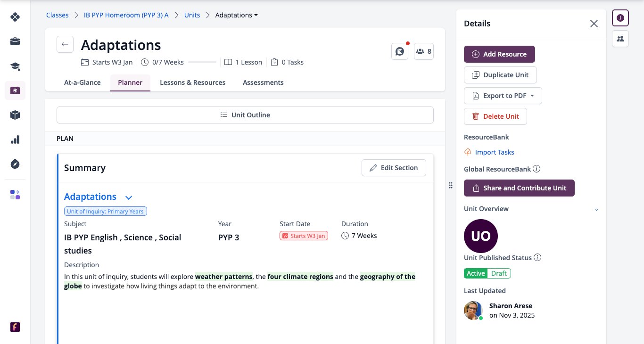Toggle unit status to Draft
This screenshot has width=644, height=344.
click(499, 273)
